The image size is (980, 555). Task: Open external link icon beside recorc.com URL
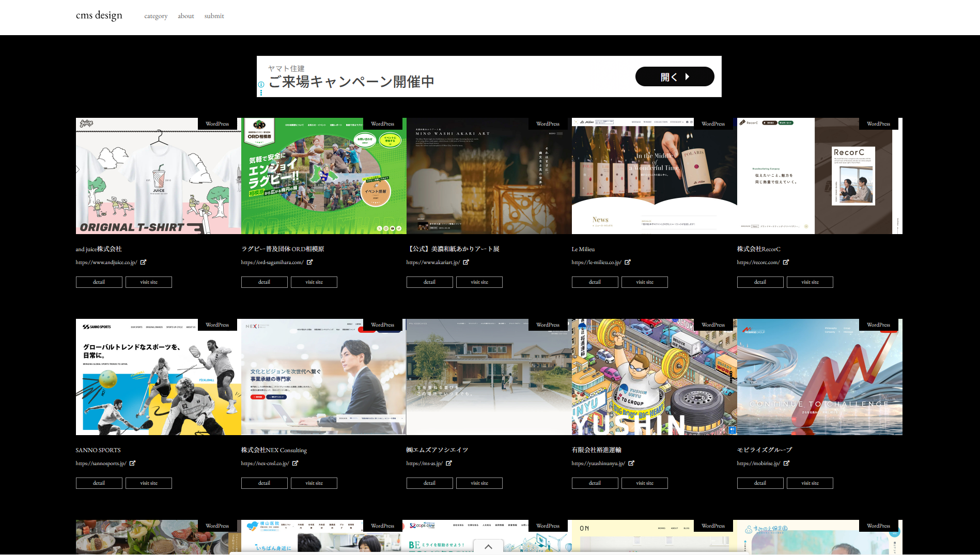tap(786, 262)
